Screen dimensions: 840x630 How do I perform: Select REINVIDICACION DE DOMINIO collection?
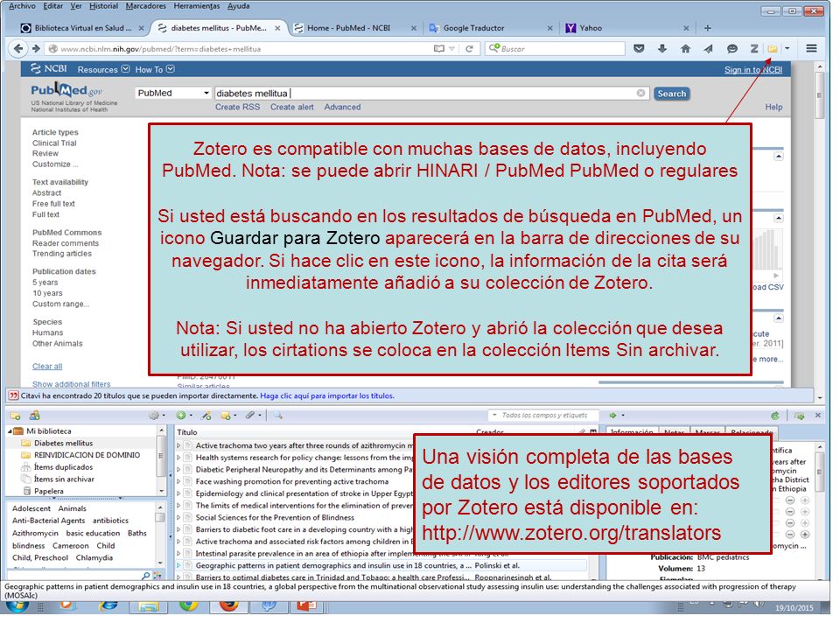[x=87, y=455]
